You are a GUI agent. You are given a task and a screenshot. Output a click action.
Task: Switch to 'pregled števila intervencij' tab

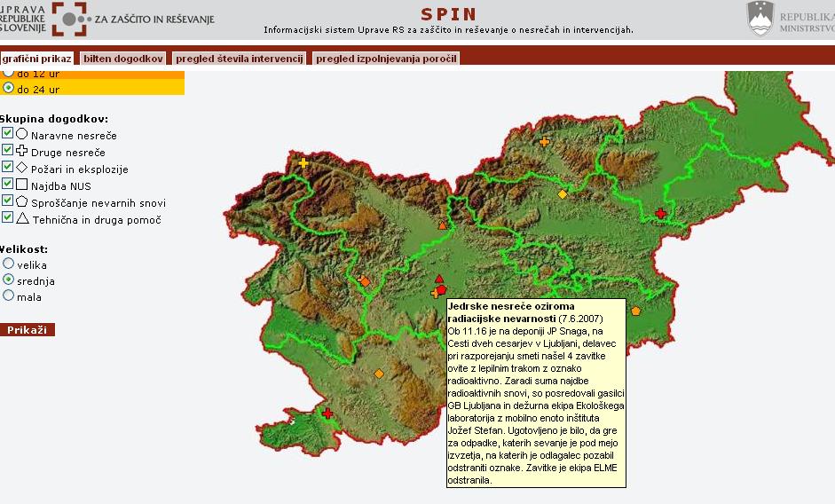tap(240, 59)
